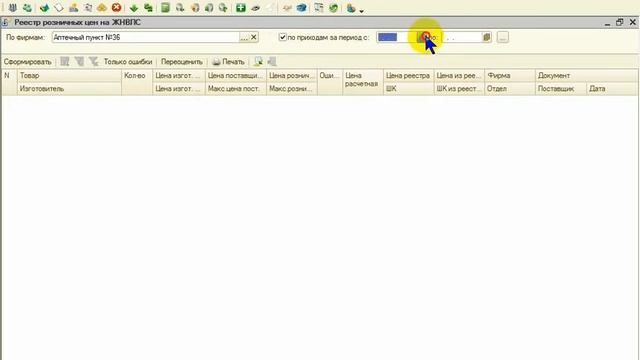Click the printer icon beside Печать
This screenshot has height=360, width=640.
click(x=216, y=62)
